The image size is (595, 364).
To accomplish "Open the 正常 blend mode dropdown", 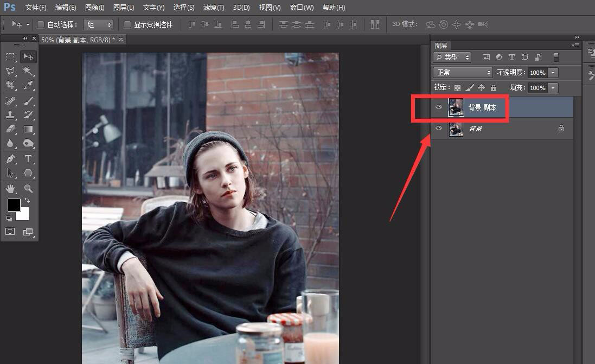I will coord(462,73).
